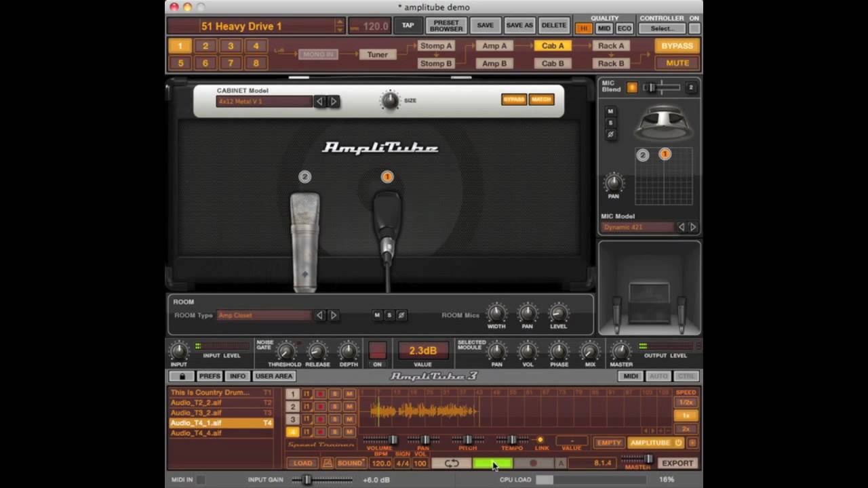Open the 4x12 Metal V 1 cabinet model field

pos(264,102)
